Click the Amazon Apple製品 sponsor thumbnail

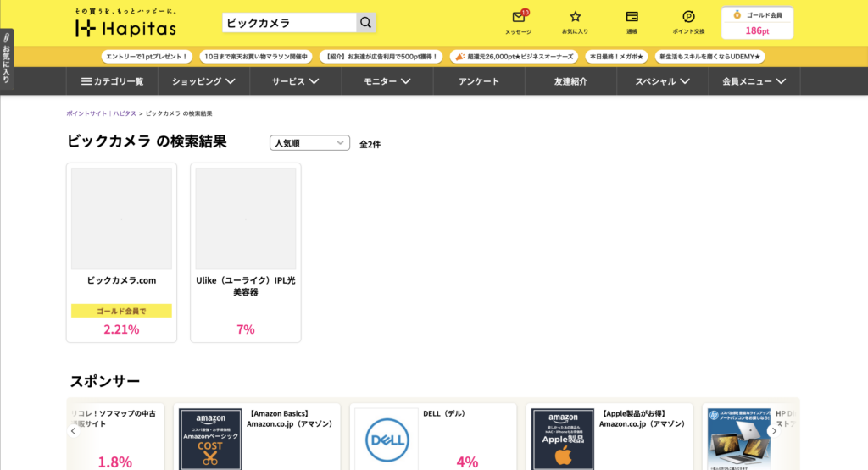point(563,439)
